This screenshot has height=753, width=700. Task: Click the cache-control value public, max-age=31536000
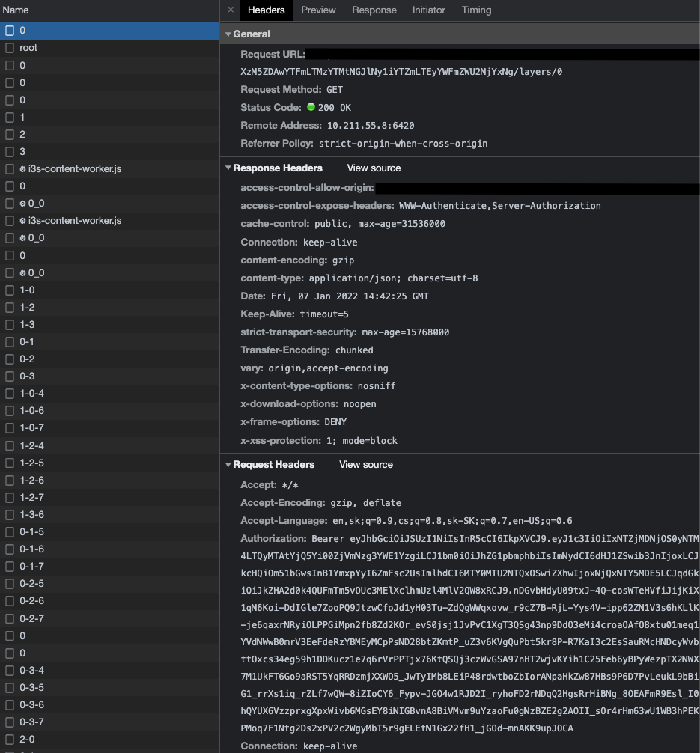[x=380, y=224]
